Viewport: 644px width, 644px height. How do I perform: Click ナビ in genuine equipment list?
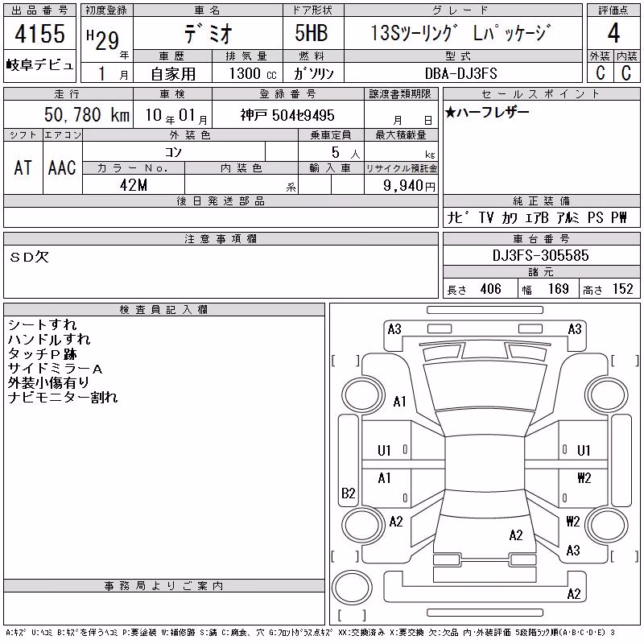458,217
